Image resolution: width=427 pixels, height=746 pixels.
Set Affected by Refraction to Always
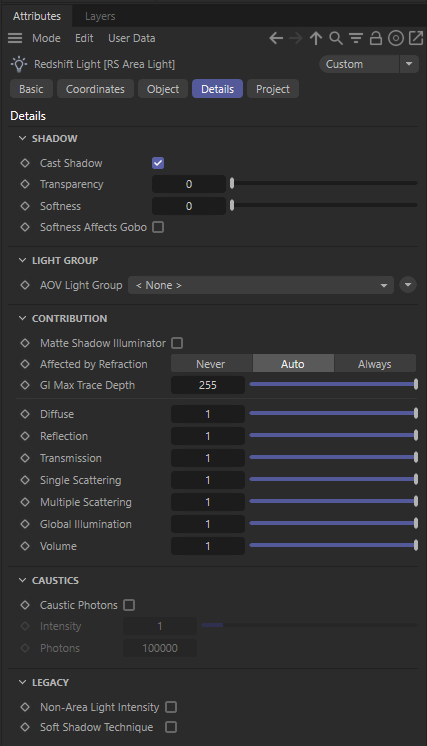[x=375, y=364]
